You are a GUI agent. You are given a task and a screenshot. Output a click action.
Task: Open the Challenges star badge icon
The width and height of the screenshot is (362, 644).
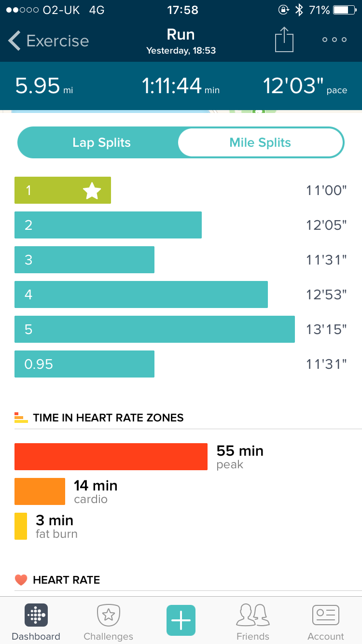109,615
